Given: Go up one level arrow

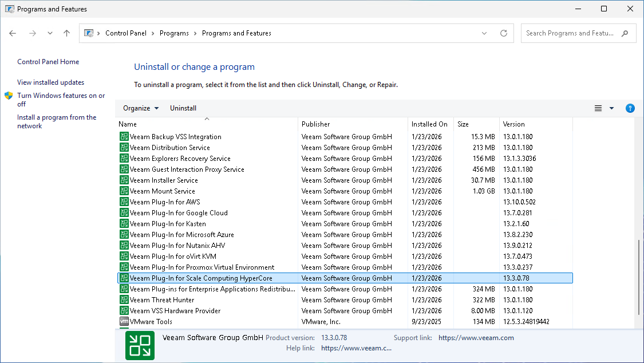Looking at the screenshot, I should point(66,33).
